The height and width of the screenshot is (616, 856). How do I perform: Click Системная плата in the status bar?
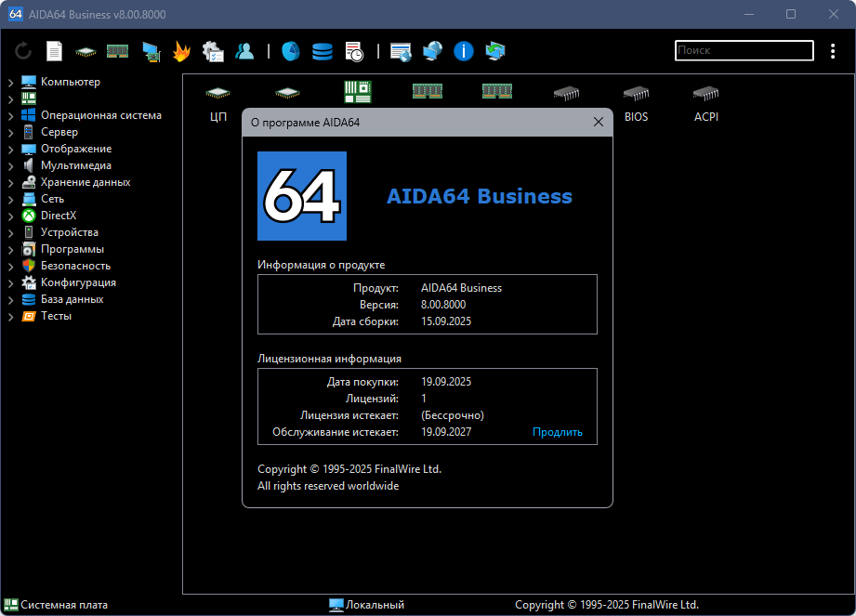64,605
